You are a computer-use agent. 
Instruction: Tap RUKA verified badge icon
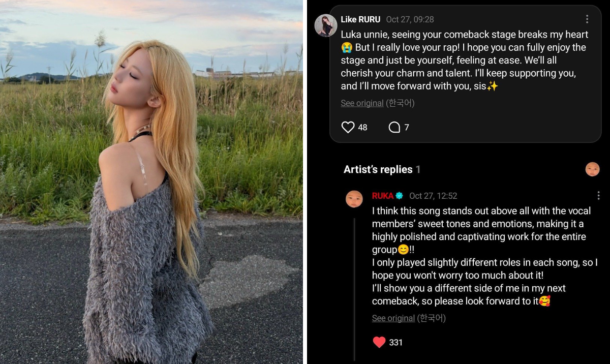pos(400,196)
